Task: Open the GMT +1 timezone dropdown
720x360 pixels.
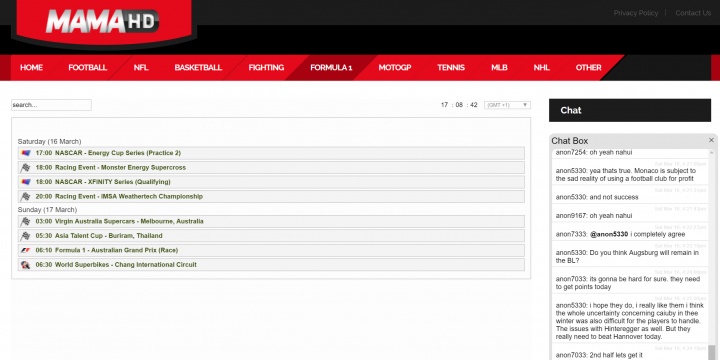Action: pos(507,105)
